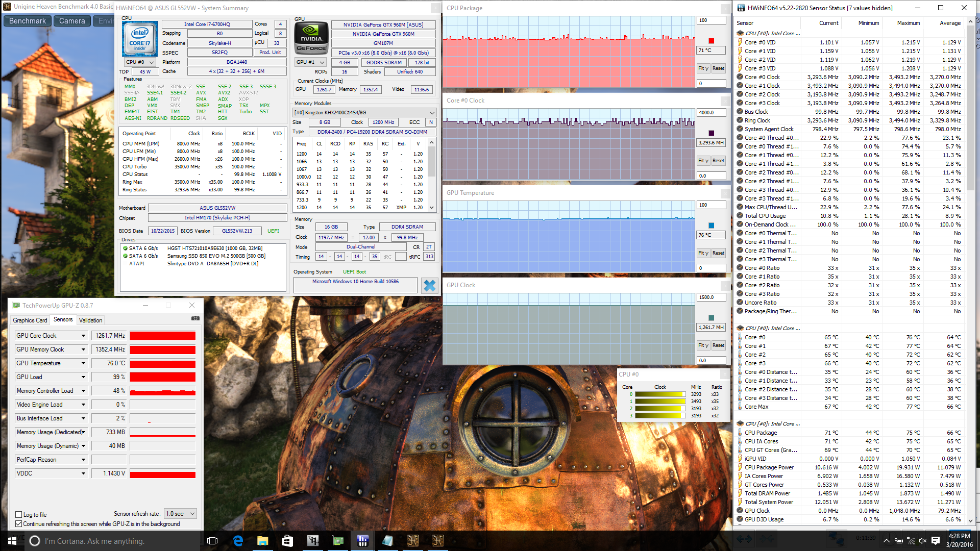Click the CPU Package graph close X
Viewport: 980px width, 551px height.
click(725, 8)
